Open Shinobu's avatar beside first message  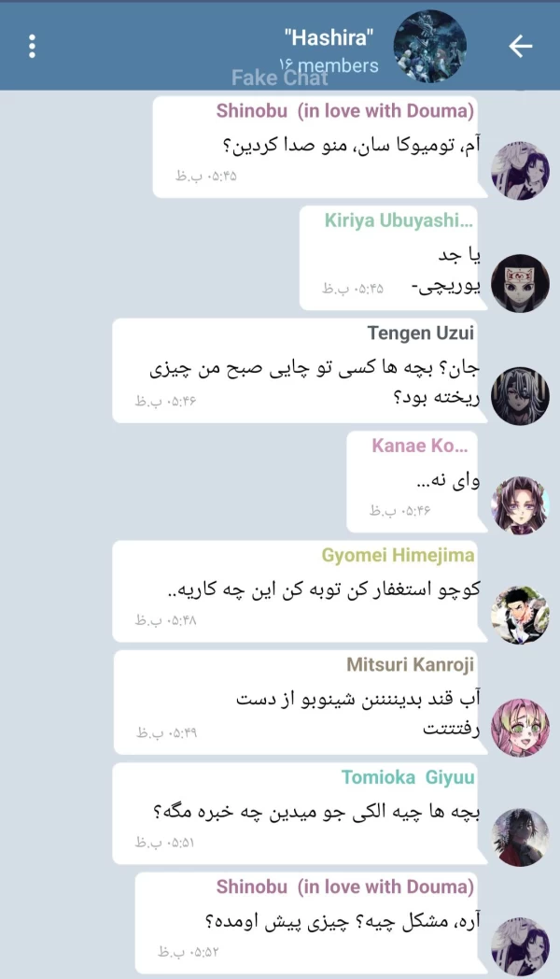pyautogui.click(x=520, y=170)
